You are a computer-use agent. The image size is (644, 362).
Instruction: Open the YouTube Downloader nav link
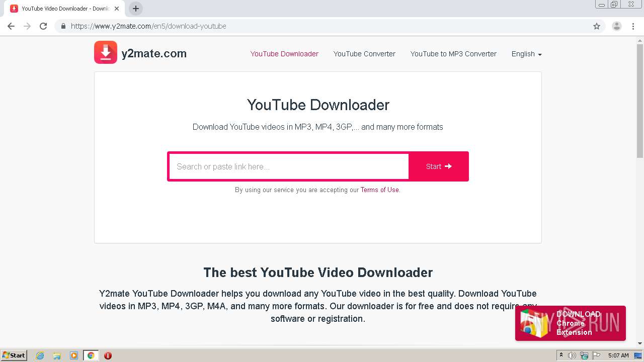coord(284,54)
